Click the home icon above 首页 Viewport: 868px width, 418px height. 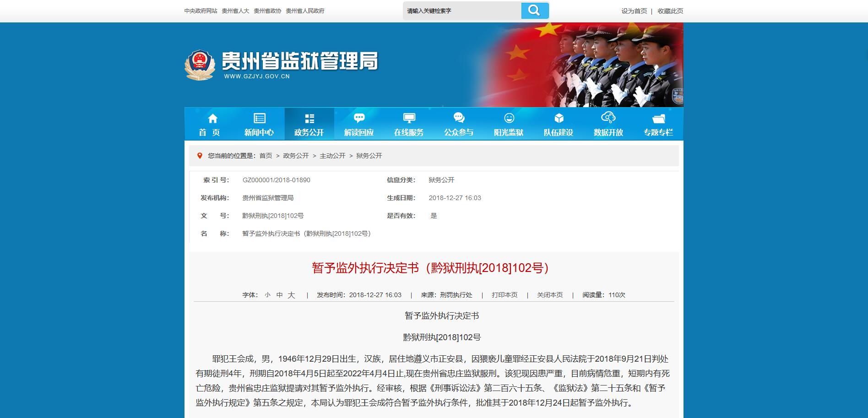click(212, 119)
